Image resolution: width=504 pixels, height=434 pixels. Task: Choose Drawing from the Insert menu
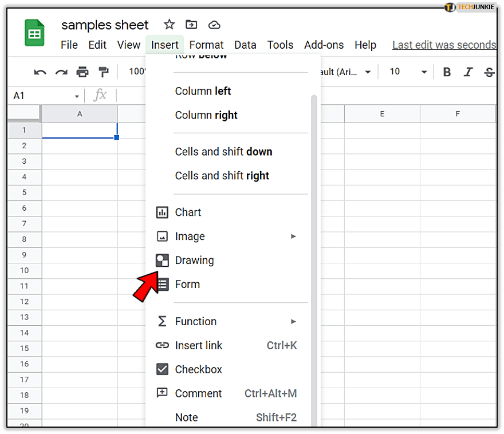tap(194, 260)
